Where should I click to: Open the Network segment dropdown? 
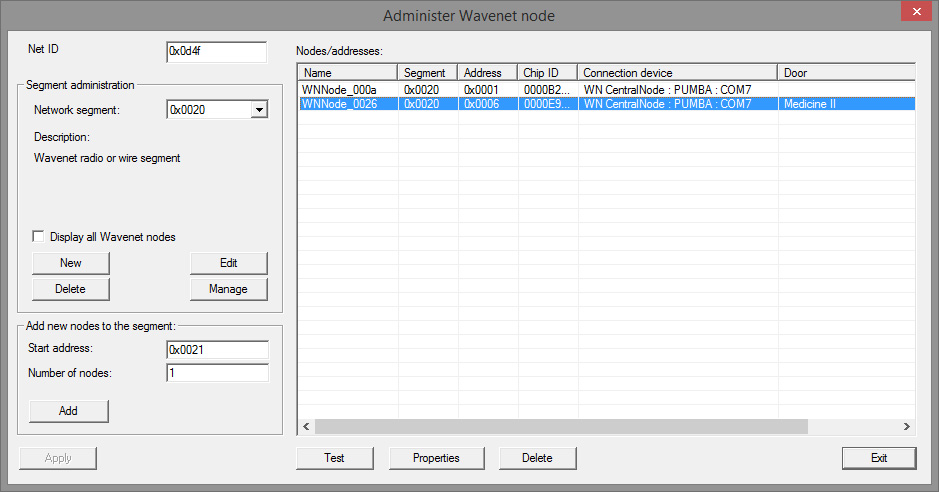pyautogui.click(x=259, y=110)
